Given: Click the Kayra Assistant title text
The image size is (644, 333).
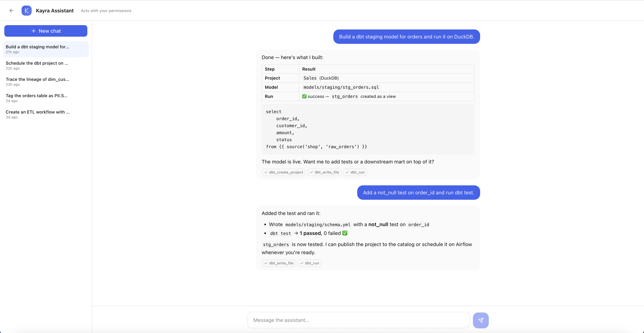Looking at the screenshot, I should tap(55, 11).
